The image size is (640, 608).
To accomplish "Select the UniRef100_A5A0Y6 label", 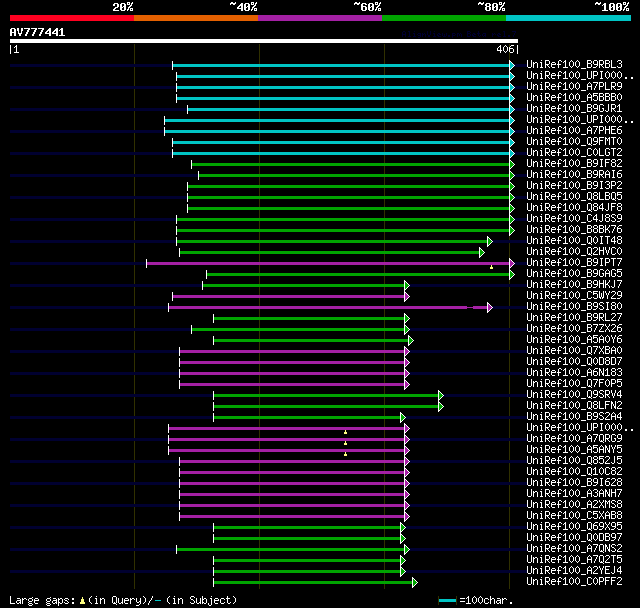I will [574, 340].
